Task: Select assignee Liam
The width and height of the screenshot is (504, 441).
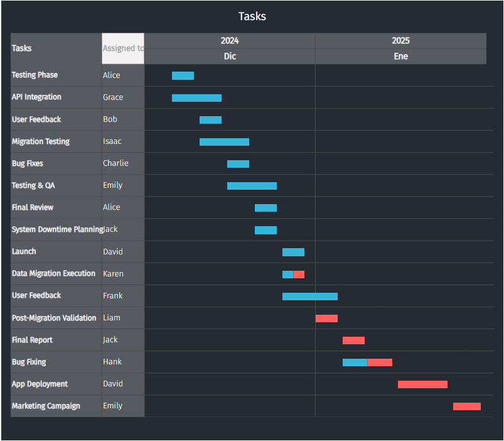Action: pyautogui.click(x=112, y=318)
